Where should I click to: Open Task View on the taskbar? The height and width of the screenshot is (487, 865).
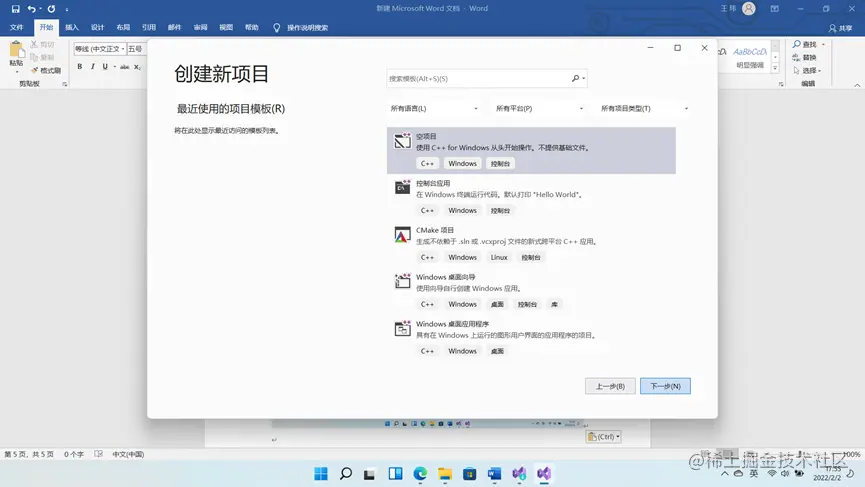click(x=370, y=474)
